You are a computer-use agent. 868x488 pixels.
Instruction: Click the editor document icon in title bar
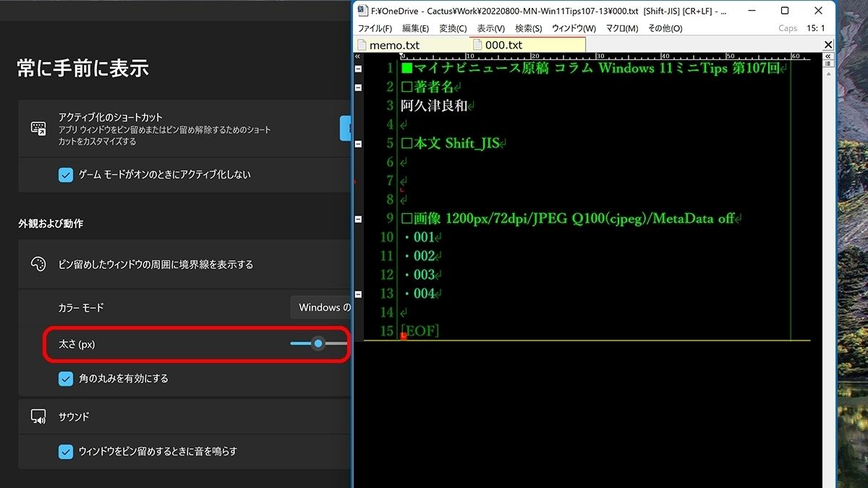(362, 11)
